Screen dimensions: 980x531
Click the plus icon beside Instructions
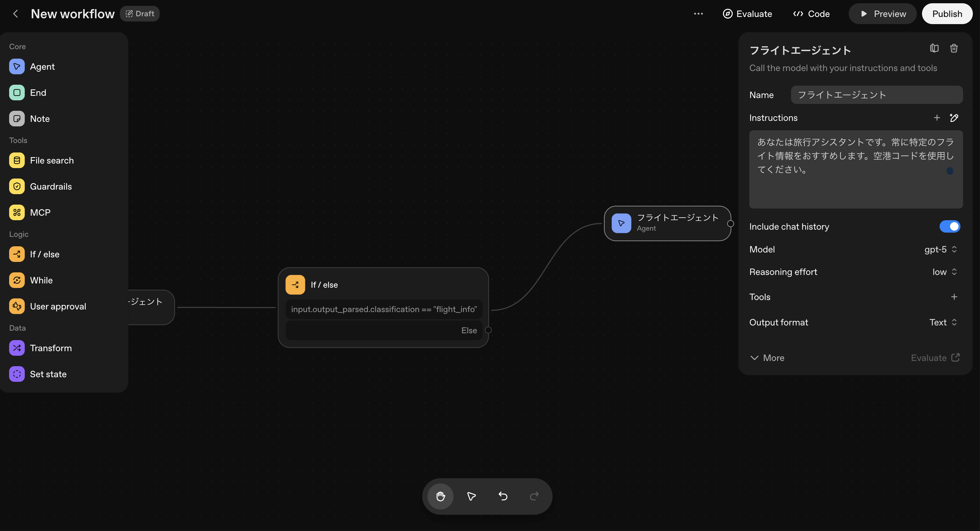click(937, 118)
